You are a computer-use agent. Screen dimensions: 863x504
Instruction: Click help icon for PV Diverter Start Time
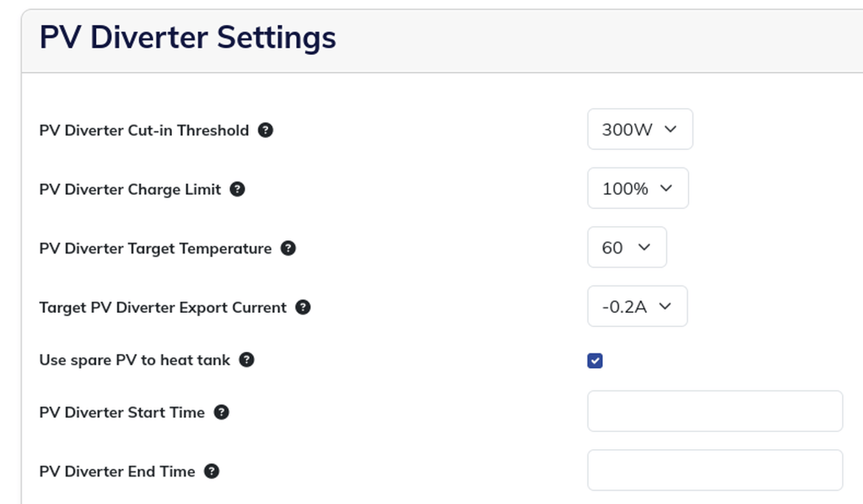(x=221, y=412)
